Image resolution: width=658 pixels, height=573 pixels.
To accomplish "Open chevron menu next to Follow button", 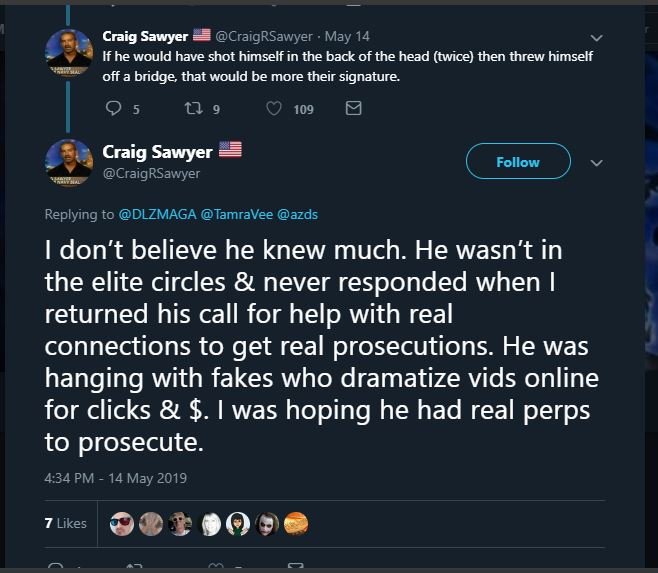I will point(597,162).
